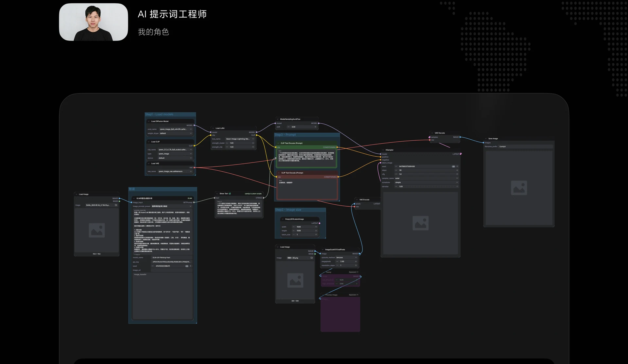Screen dimensions: 628x364
Task: Collapse the Load LoRA node
Action: tap(213, 128)
